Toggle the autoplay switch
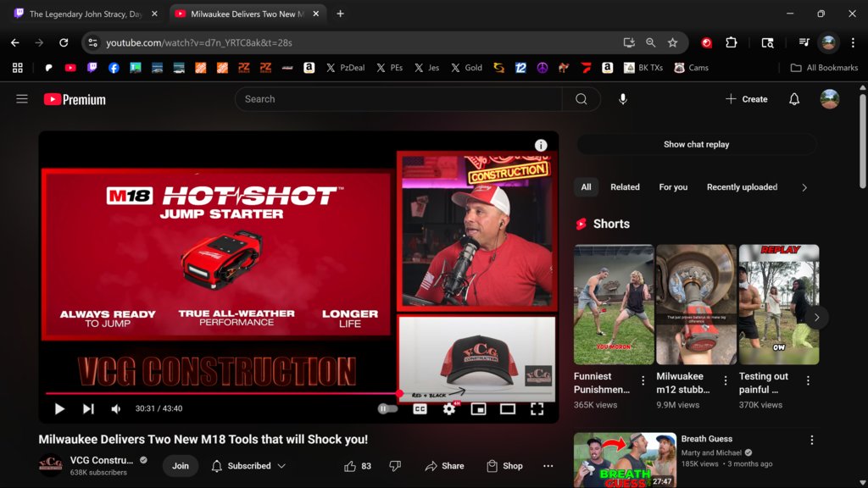 click(387, 409)
